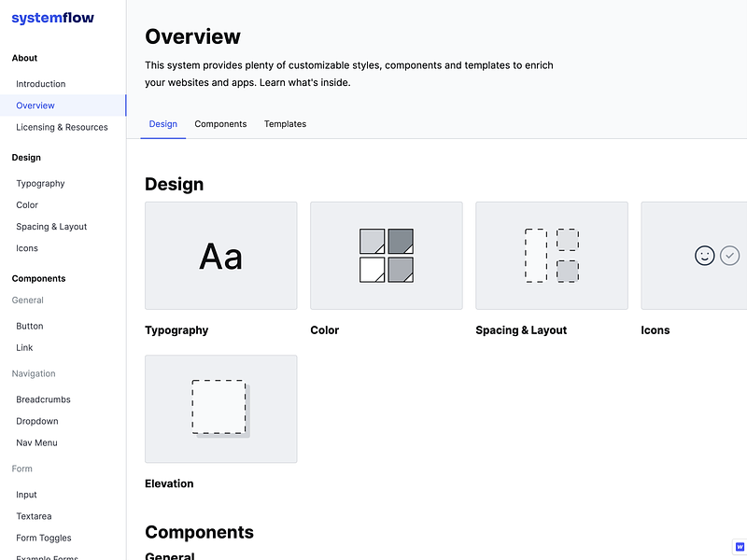Select Nav Menu in the sidebar
The height and width of the screenshot is (560, 747).
click(36, 442)
